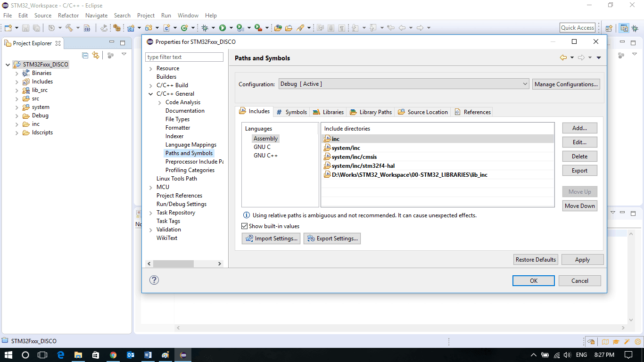This screenshot has width=644, height=362.
Task: Switch to the Libraries tab
Action: pyautogui.click(x=328, y=112)
